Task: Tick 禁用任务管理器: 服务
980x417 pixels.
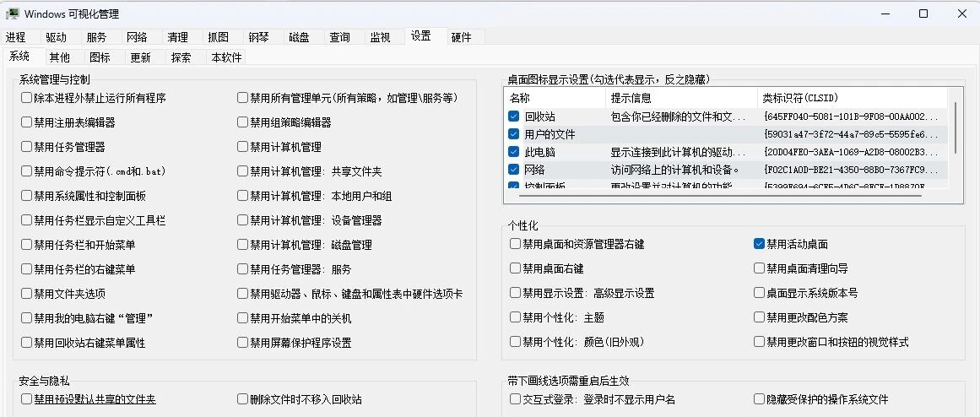Action: tap(243, 269)
